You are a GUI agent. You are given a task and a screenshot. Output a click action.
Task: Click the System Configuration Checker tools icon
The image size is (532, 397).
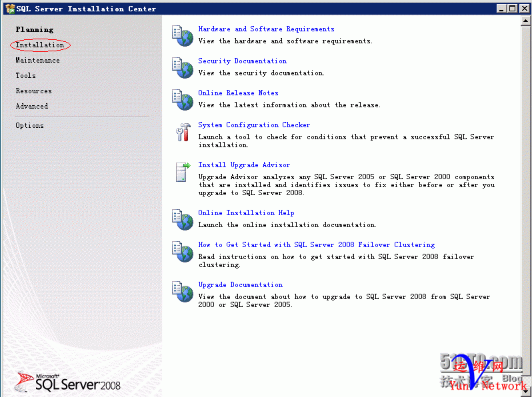coord(183,131)
